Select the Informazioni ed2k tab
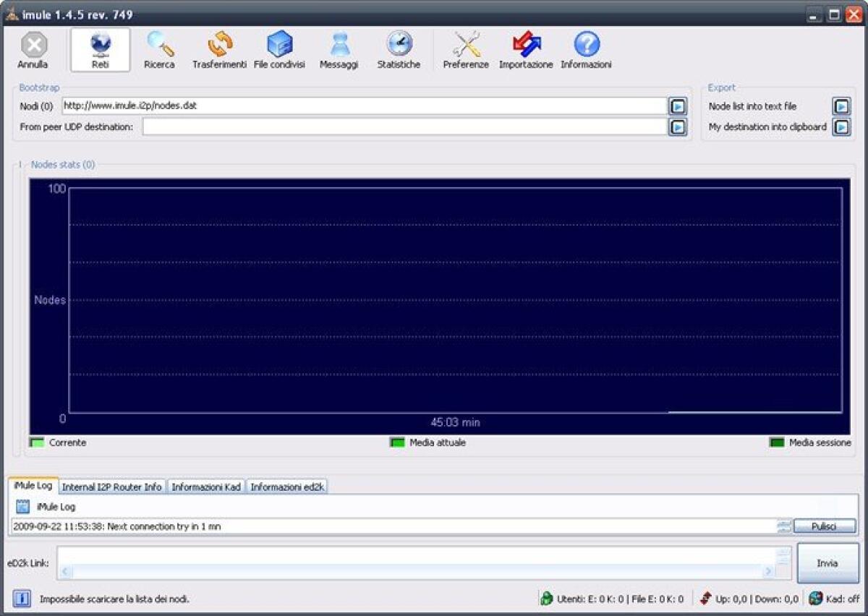Screen dimensions: 868x616 [288, 487]
